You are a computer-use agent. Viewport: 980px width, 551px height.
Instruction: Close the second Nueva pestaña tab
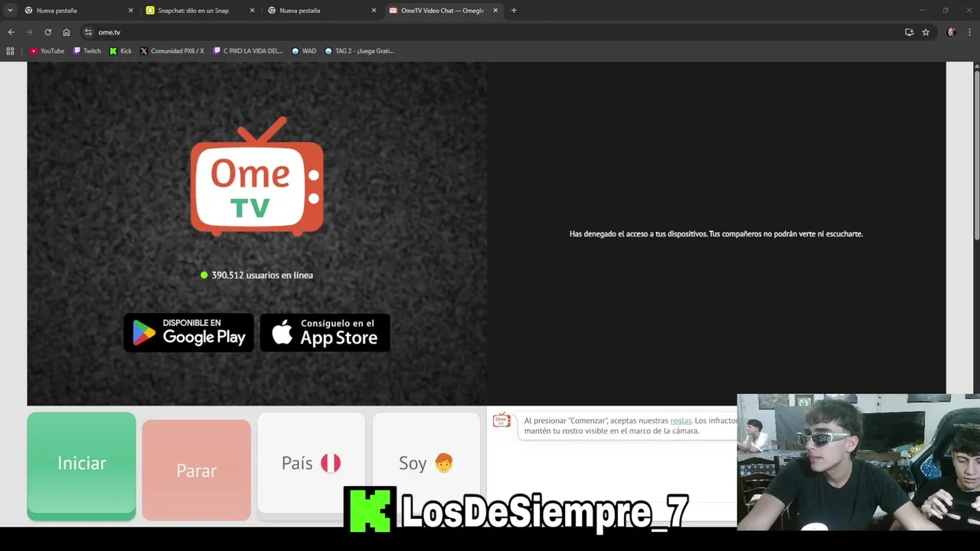click(x=374, y=11)
